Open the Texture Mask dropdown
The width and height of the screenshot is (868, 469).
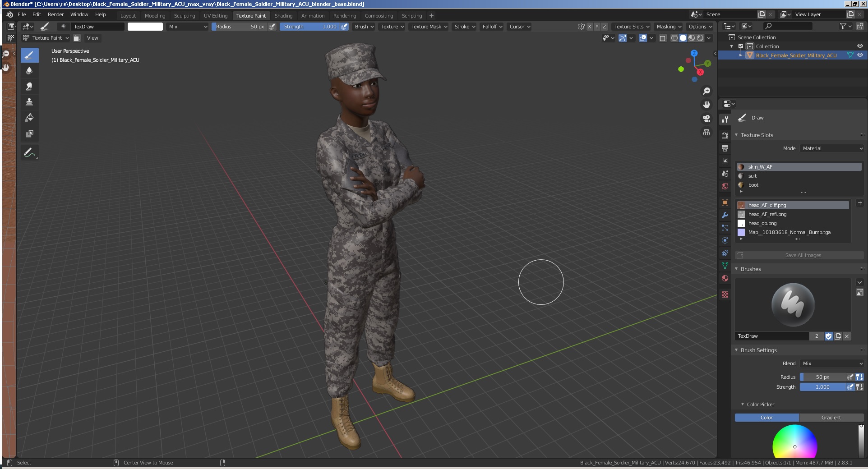point(429,27)
